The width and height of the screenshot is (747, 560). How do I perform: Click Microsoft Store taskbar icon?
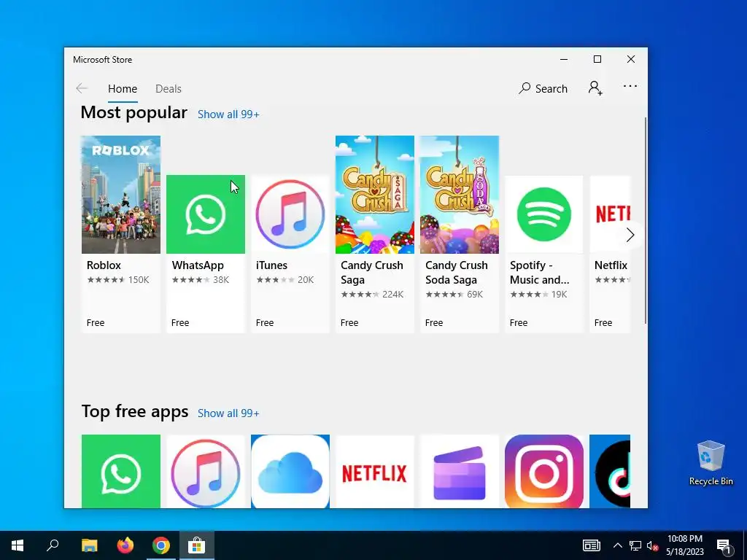(x=196, y=545)
